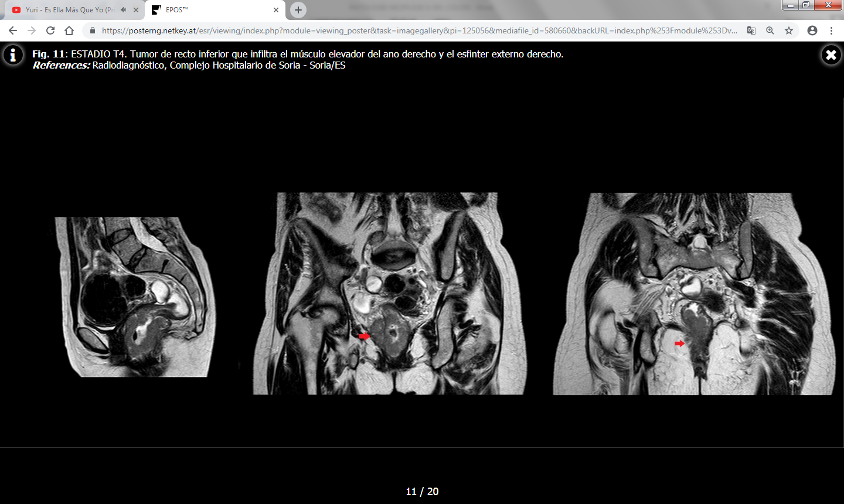The image size is (844, 504).
Task: Click the translate page icon
Action: 751,30
